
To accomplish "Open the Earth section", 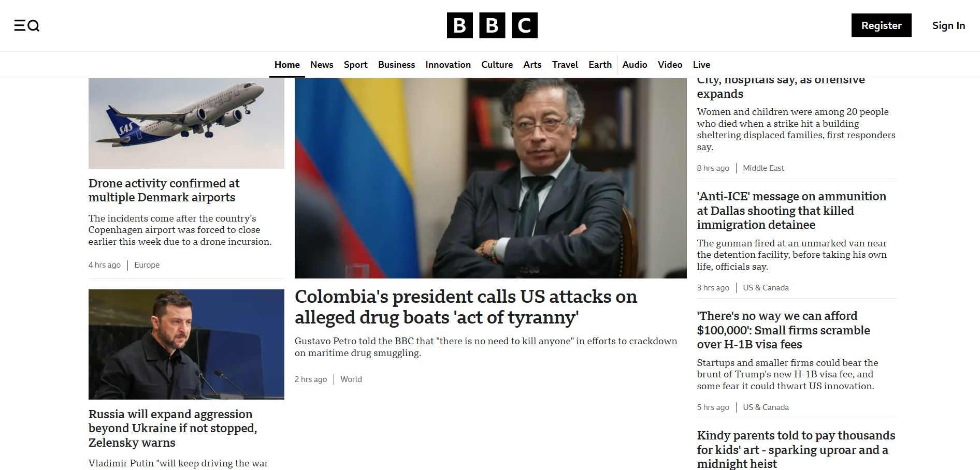I will click(x=600, y=65).
